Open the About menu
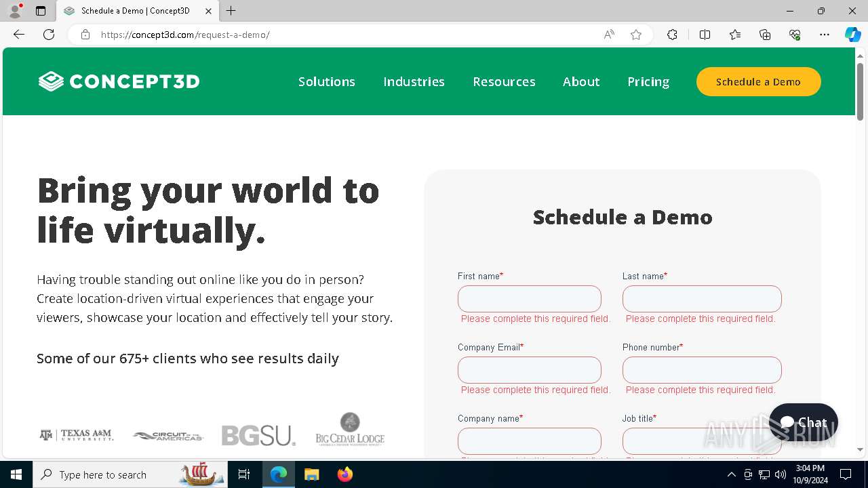This screenshot has width=868, height=488. 581,81
